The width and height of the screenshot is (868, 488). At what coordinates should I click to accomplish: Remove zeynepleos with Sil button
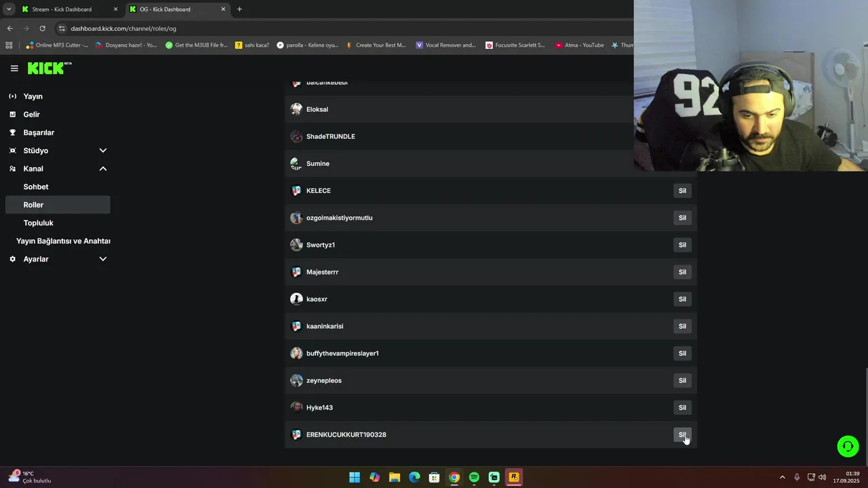tap(682, 380)
